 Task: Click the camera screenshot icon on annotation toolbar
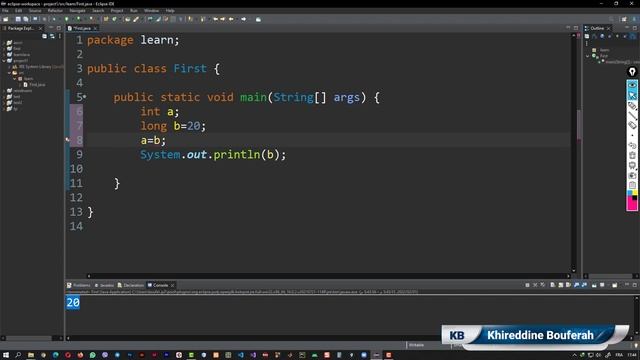point(632,175)
